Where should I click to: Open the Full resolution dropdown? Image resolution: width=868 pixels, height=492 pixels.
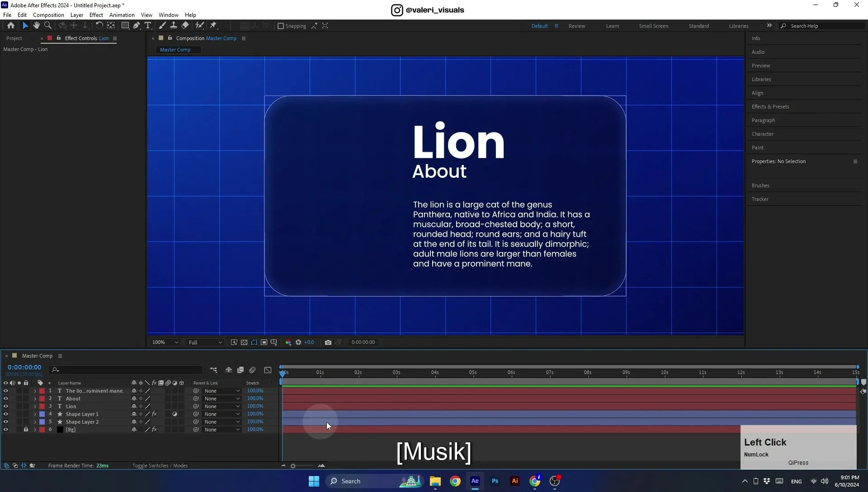205,342
